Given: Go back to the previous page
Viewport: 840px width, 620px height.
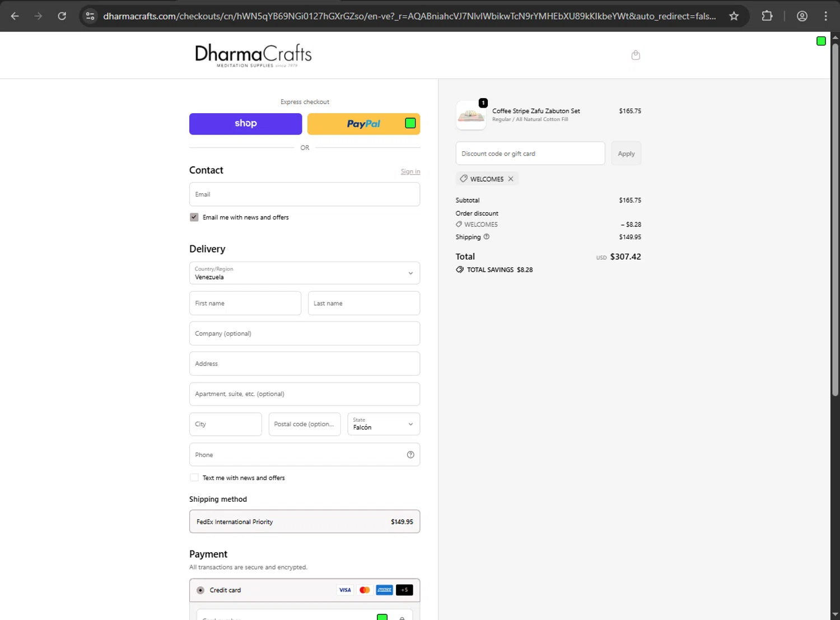Looking at the screenshot, I should coord(15,16).
